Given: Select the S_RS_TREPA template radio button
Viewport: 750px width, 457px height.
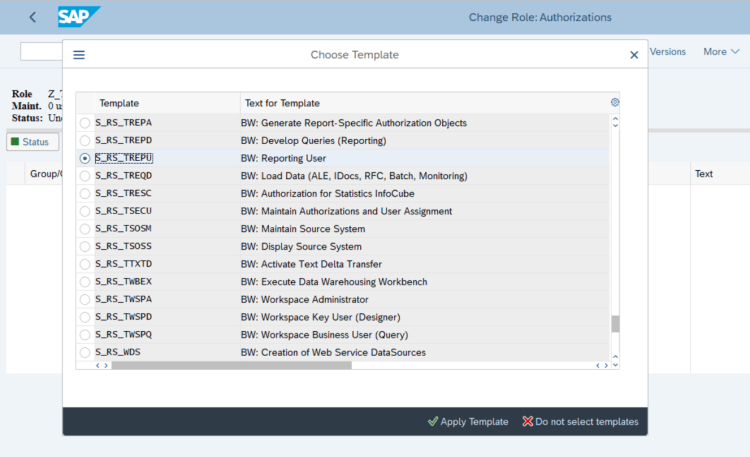Looking at the screenshot, I should pos(85,123).
